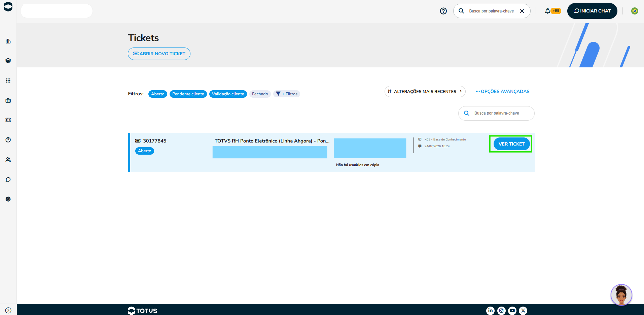This screenshot has width=644, height=315.
Task: Change language via the Brazil flag icon
Action: [x=635, y=11]
